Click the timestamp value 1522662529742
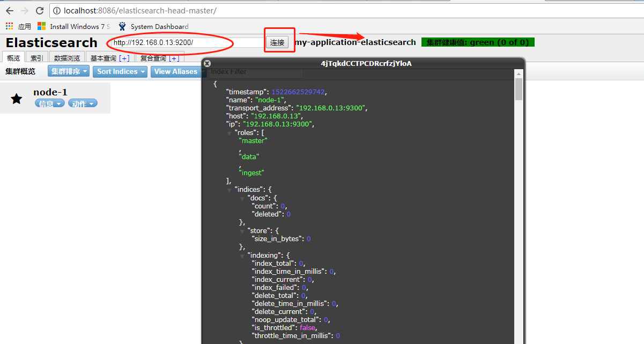 pyautogui.click(x=298, y=92)
